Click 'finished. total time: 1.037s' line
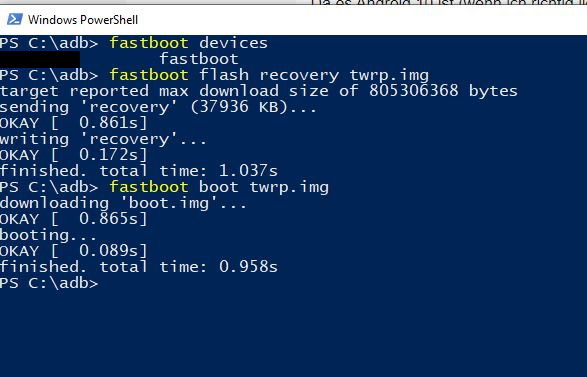 (x=139, y=171)
